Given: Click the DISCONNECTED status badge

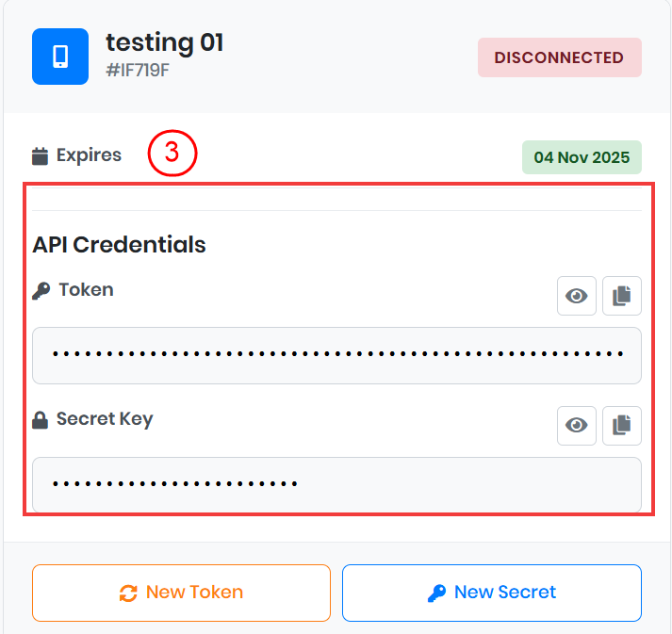Looking at the screenshot, I should 559,57.
